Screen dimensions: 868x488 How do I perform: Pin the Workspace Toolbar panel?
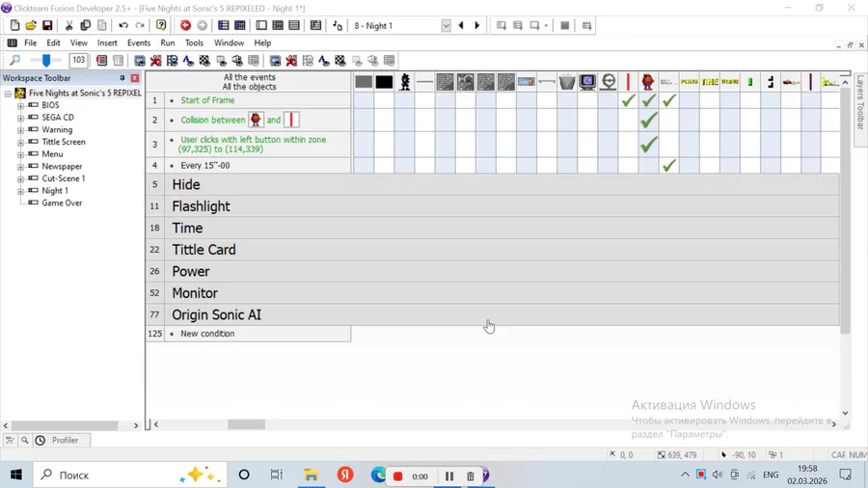point(122,78)
